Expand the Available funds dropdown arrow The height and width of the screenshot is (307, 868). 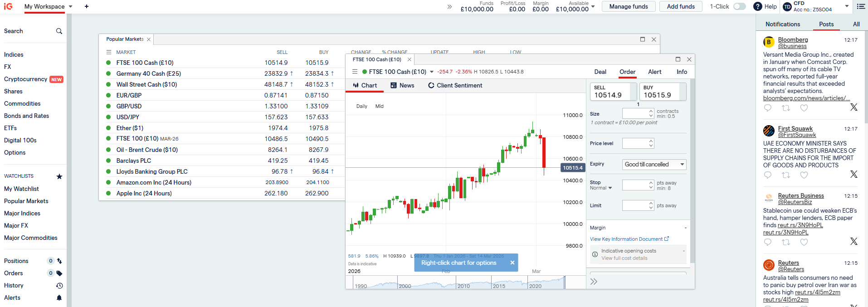click(x=593, y=7)
